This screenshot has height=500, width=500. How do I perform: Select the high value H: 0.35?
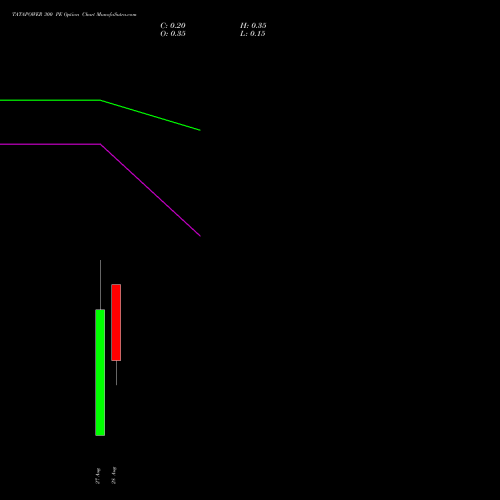253,26
